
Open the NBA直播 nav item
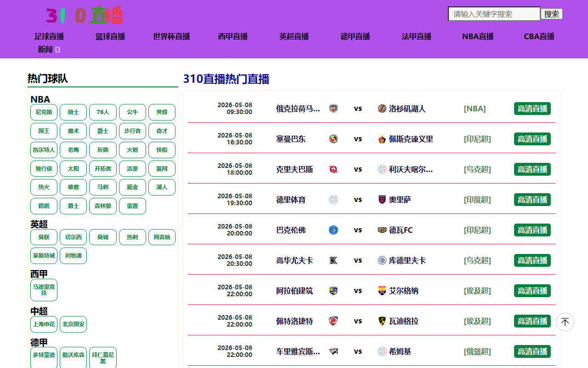478,36
